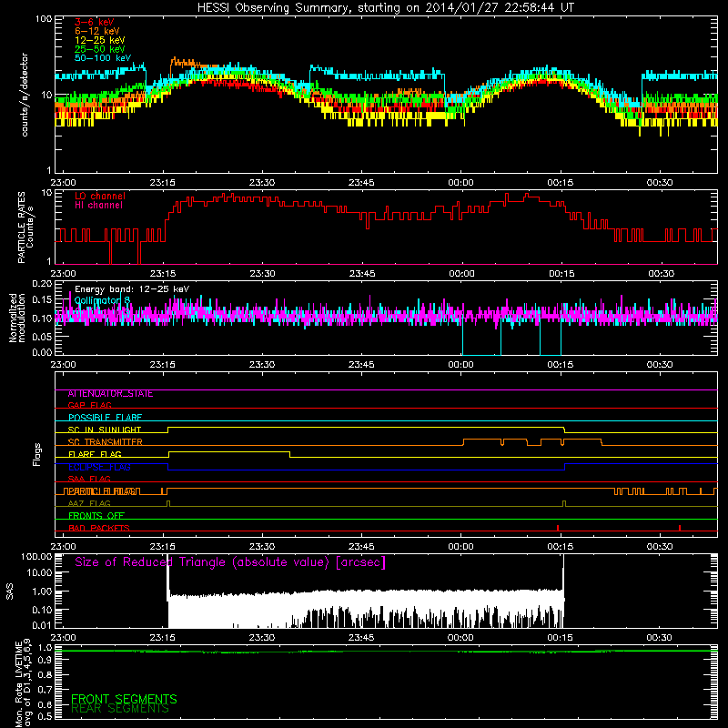Select the Collimator 8 legend label

tap(102, 300)
